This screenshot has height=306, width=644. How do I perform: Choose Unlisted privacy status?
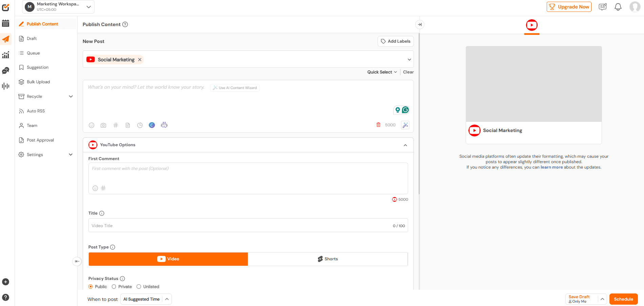pos(139,286)
